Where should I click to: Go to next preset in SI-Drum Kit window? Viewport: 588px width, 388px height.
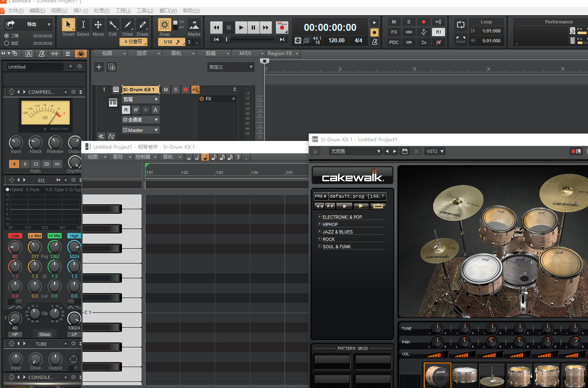coord(395,151)
